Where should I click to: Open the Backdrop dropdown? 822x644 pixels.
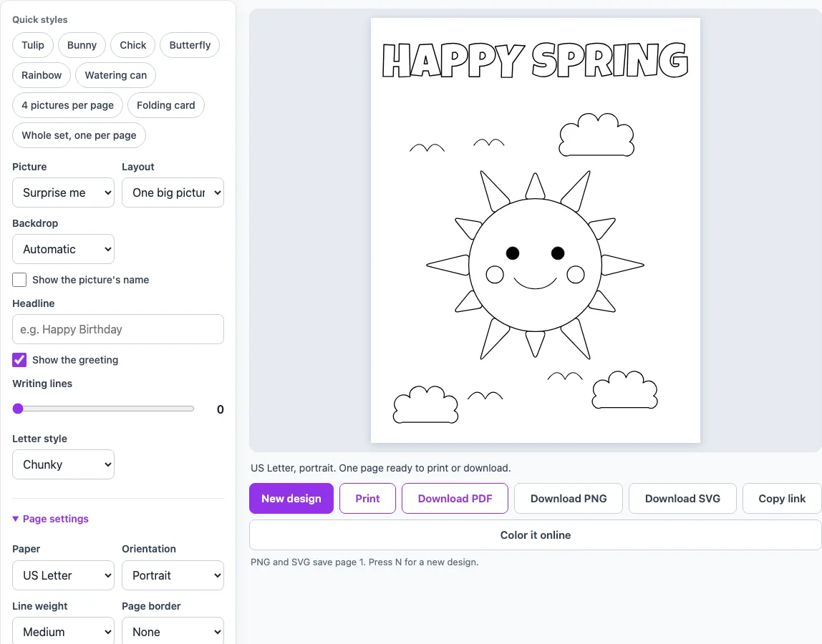(x=64, y=250)
